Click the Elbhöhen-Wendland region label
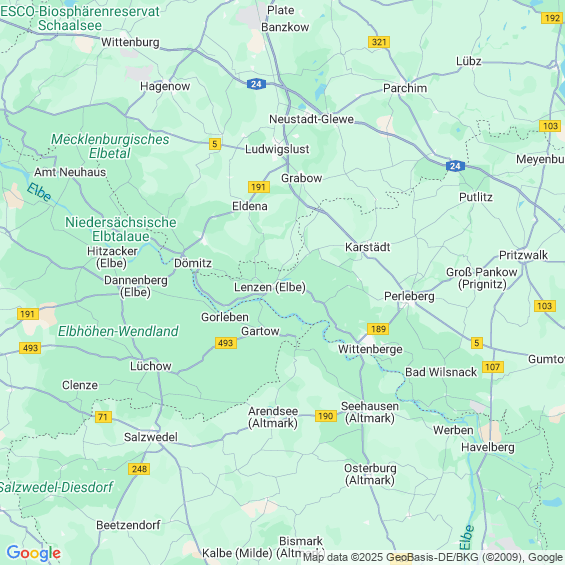565x565 pixels. click(x=118, y=331)
